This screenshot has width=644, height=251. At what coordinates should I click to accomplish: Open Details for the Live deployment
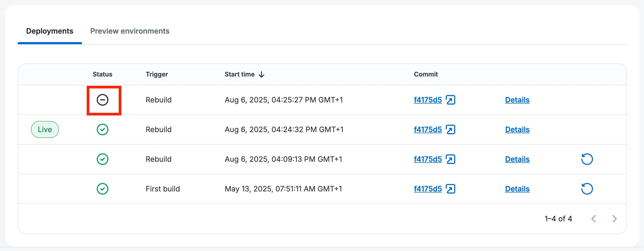517,130
